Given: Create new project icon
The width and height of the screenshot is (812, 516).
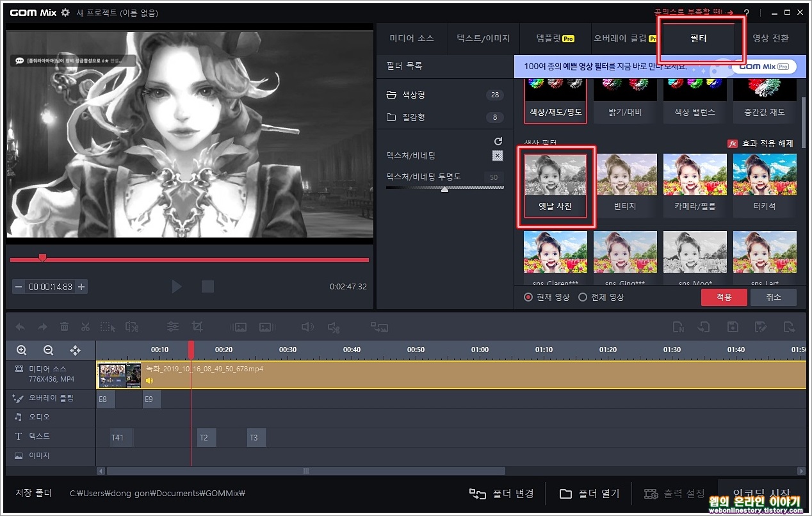Looking at the screenshot, I should (678, 327).
